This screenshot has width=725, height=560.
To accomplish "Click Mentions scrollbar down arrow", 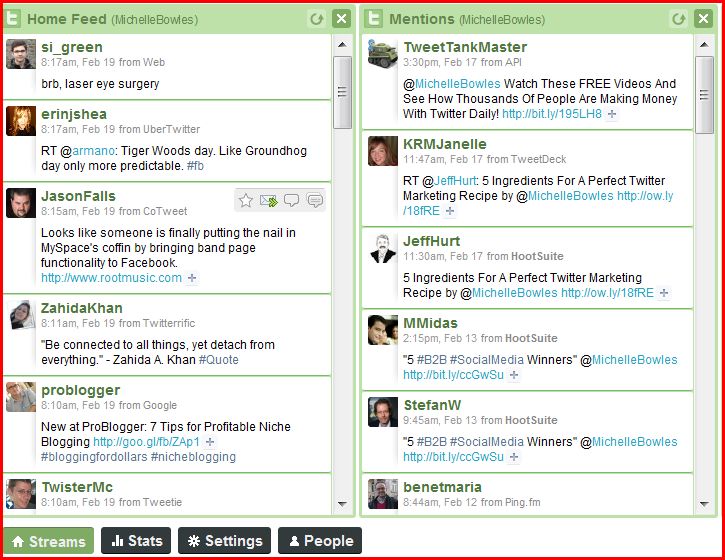I will coord(704,504).
